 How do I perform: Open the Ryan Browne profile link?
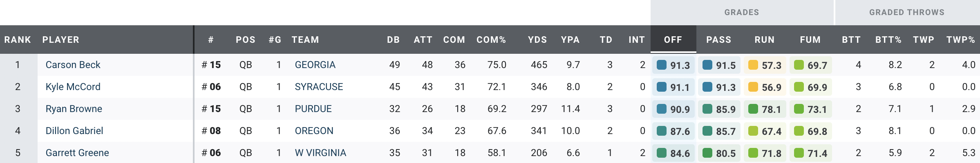[74, 109]
